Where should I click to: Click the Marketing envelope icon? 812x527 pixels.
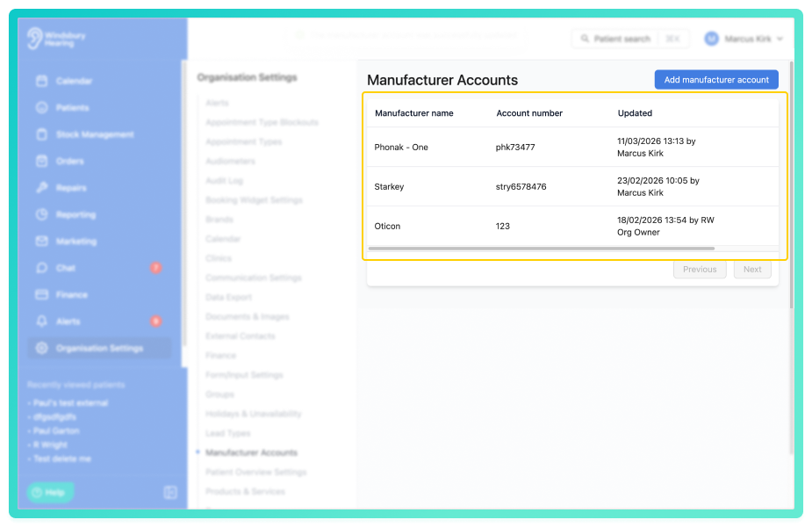click(x=42, y=241)
